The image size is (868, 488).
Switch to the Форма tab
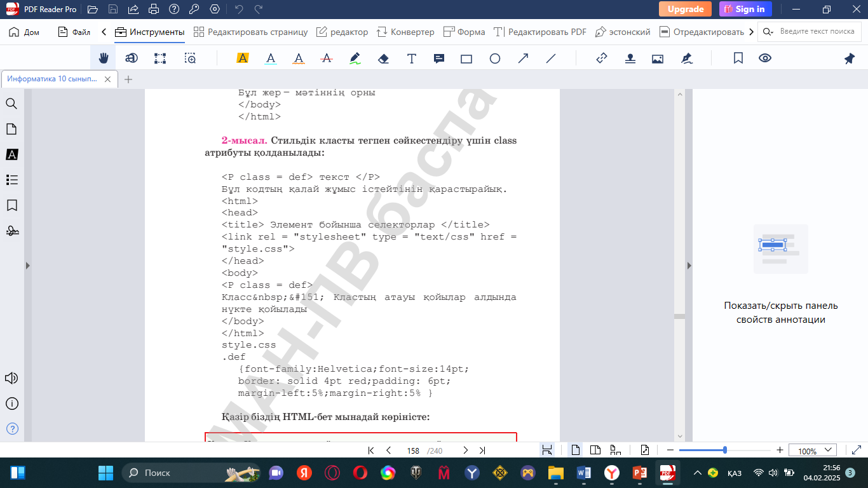pyautogui.click(x=464, y=32)
